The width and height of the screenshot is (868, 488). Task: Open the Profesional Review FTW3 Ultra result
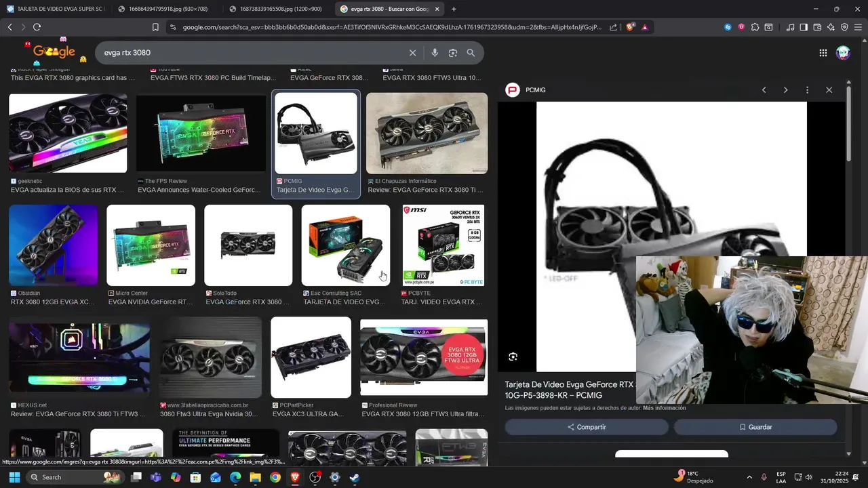[x=424, y=357]
